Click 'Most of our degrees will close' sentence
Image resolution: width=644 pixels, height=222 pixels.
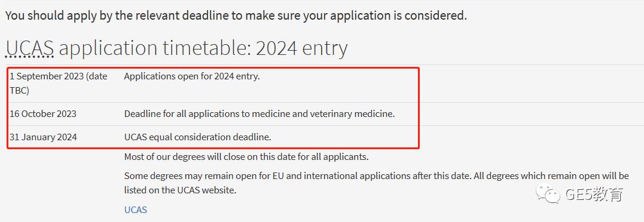[x=246, y=156]
